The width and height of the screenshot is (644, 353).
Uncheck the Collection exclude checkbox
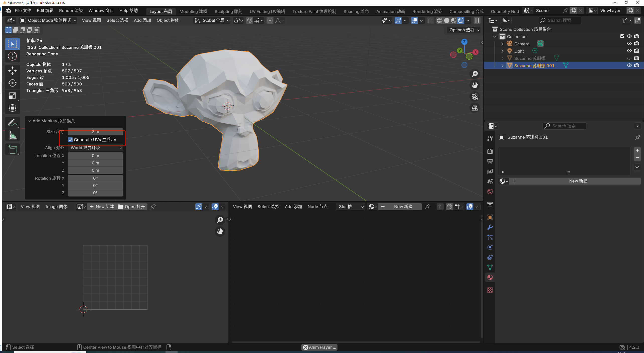pyautogui.click(x=622, y=36)
